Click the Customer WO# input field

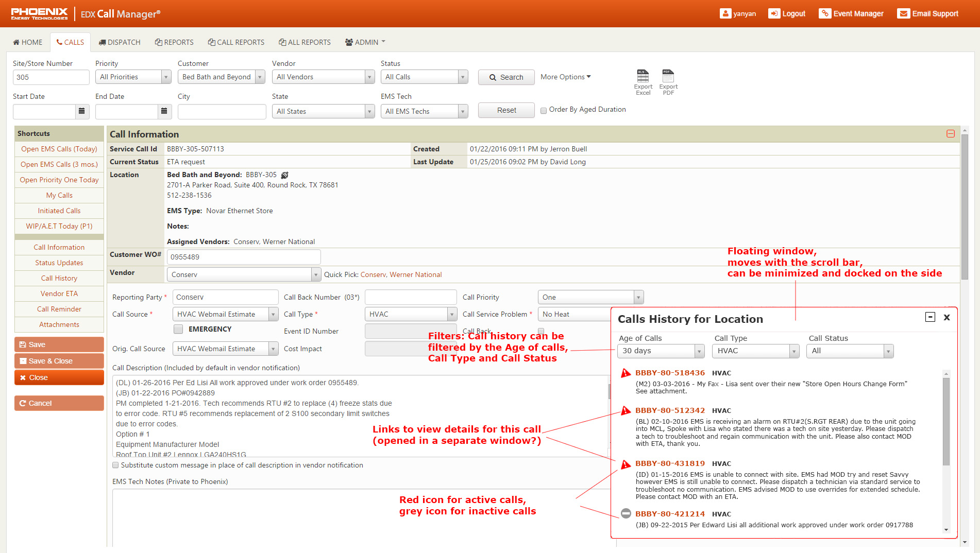(x=243, y=257)
